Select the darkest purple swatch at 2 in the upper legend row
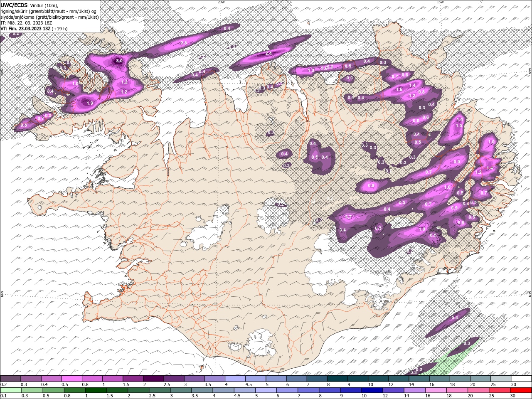The width and height of the screenshot is (532, 399). point(153,379)
